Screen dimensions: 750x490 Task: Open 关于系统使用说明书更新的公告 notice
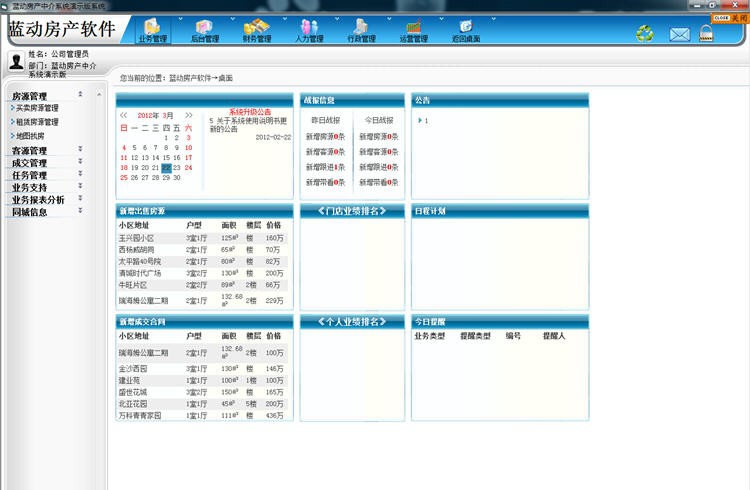tap(248, 125)
